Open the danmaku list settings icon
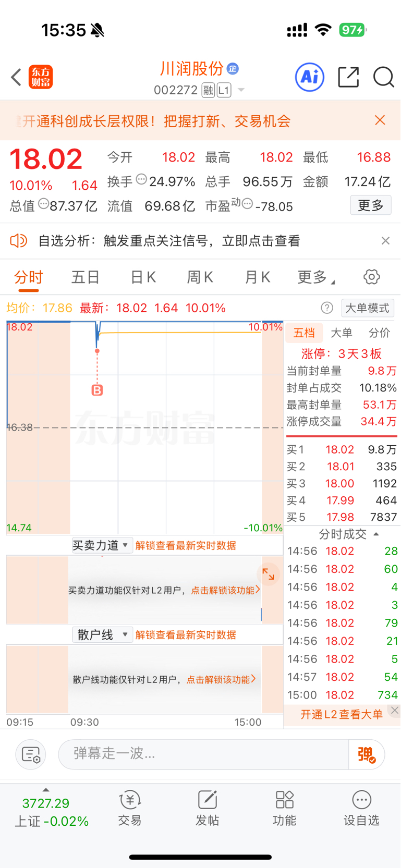 pyautogui.click(x=31, y=754)
